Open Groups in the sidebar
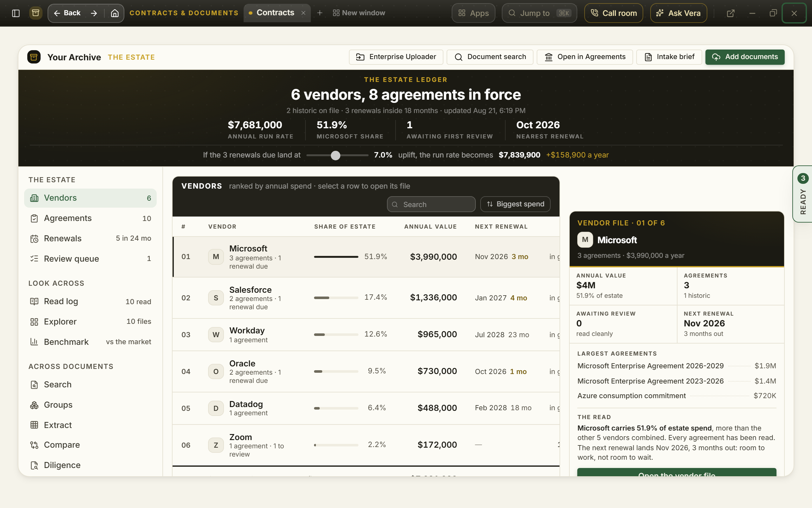 90,405
